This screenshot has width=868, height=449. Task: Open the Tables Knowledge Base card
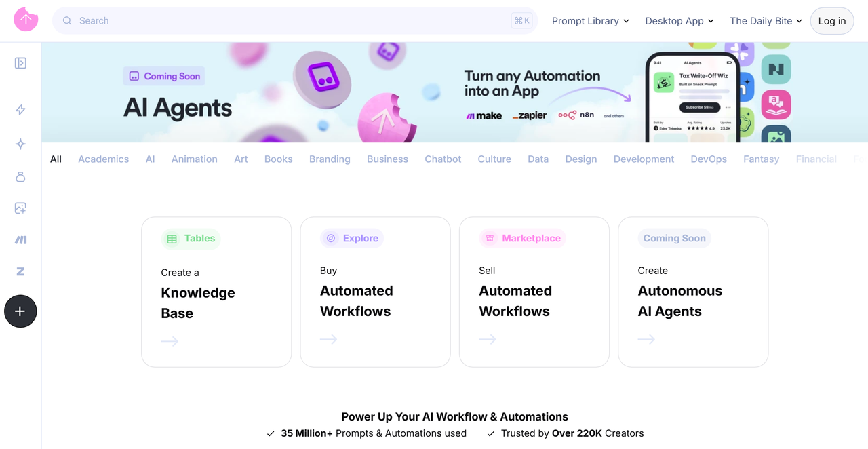point(216,292)
